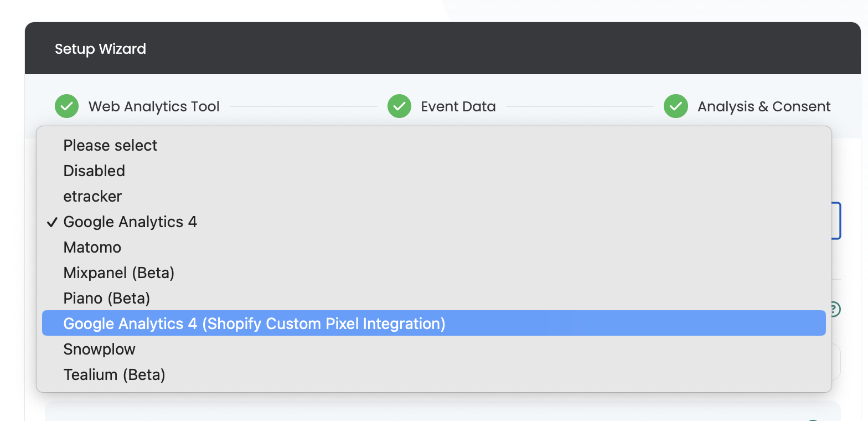
Task: Choose Matomo from the list
Action: [92, 247]
